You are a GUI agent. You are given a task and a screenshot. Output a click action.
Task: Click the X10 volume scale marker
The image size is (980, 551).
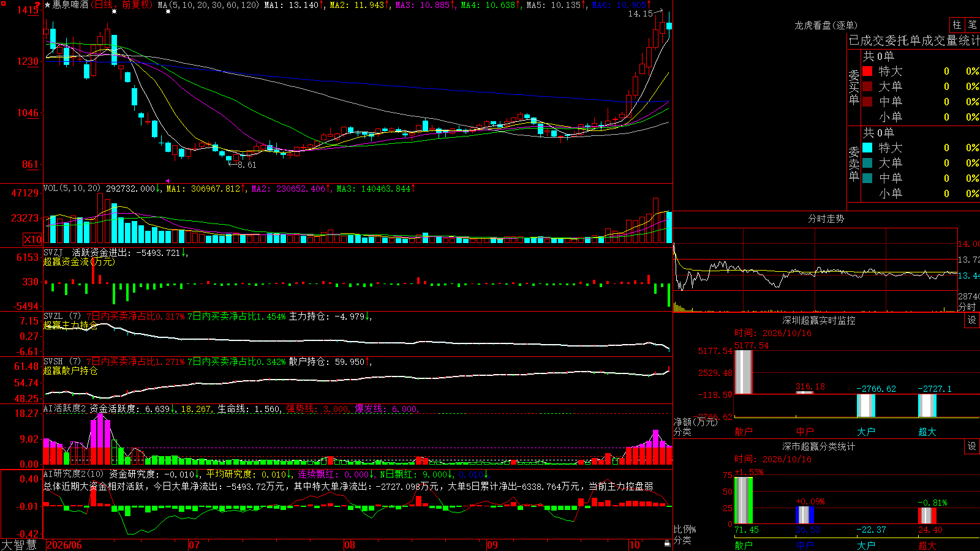(32, 239)
